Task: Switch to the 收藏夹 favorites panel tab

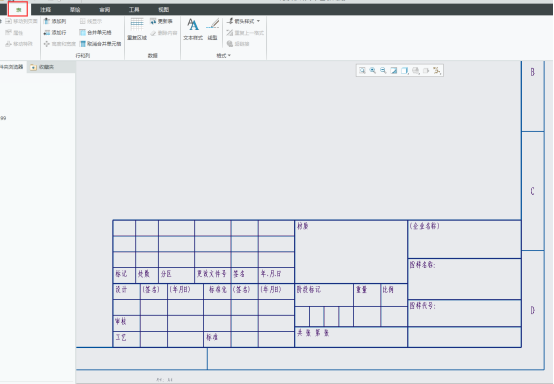Action: point(42,67)
